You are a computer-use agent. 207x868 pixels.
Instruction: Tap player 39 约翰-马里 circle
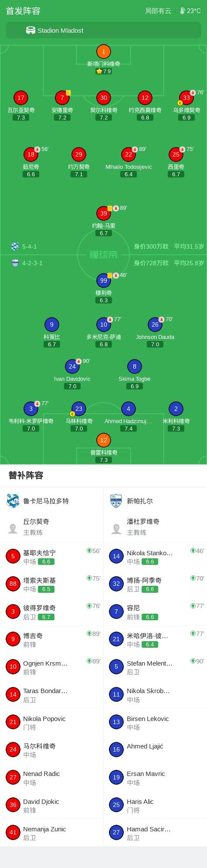pos(103,213)
